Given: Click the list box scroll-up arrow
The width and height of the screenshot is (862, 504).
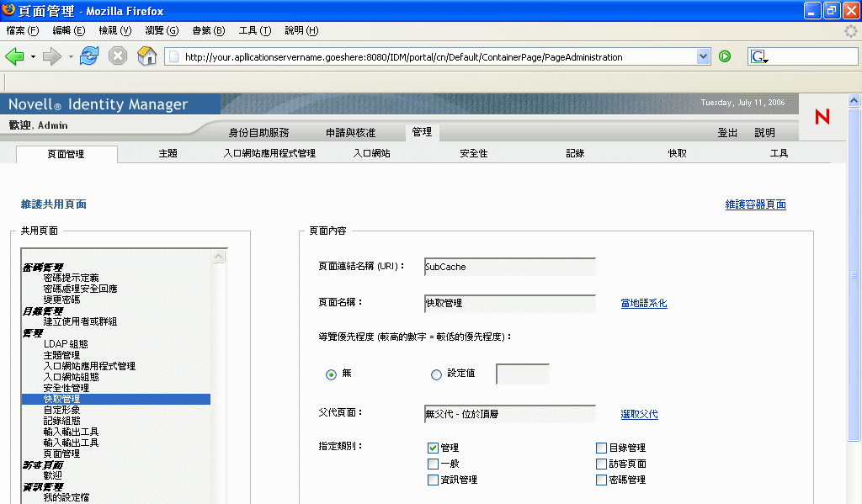Looking at the screenshot, I should pyautogui.click(x=218, y=257).
